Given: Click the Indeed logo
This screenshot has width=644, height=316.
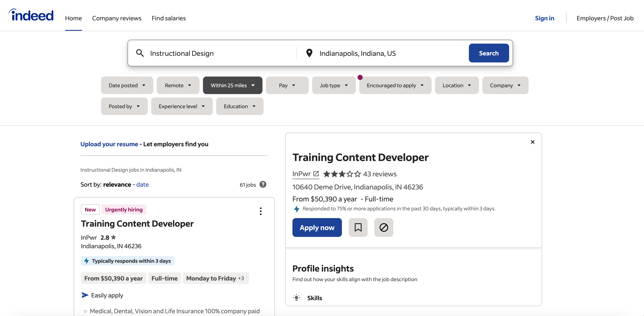Looking at the screenshot, I should (x=31, y=15).
